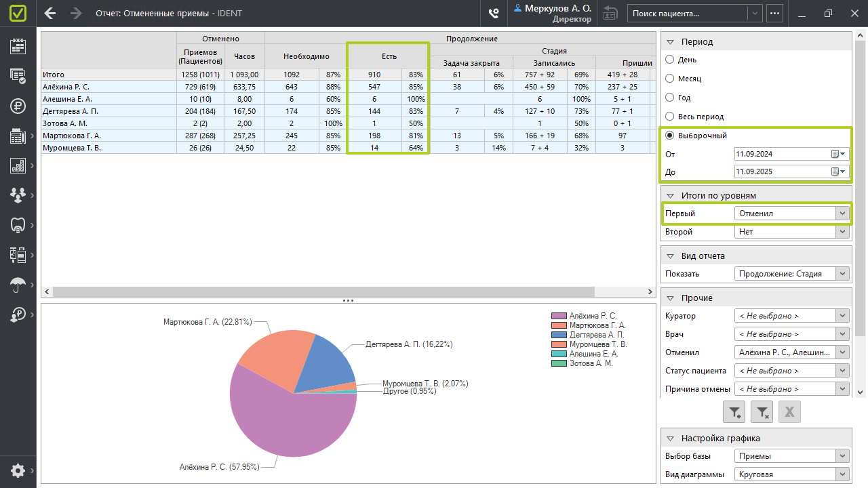Select the 'Месяц' period option
This screenshot has height=488, width=868.
670,79
